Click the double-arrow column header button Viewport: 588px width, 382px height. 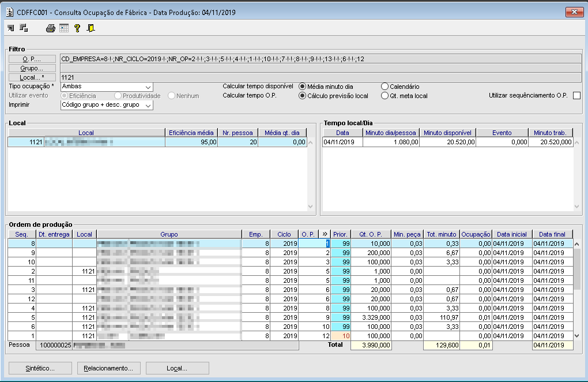[x=325, y=234]
